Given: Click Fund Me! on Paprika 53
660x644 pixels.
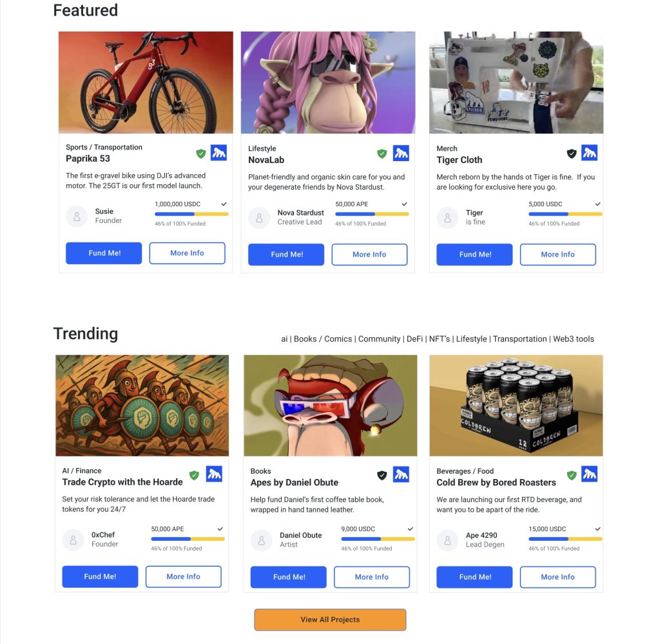Looking at the screenshot, I should point(104,253).
